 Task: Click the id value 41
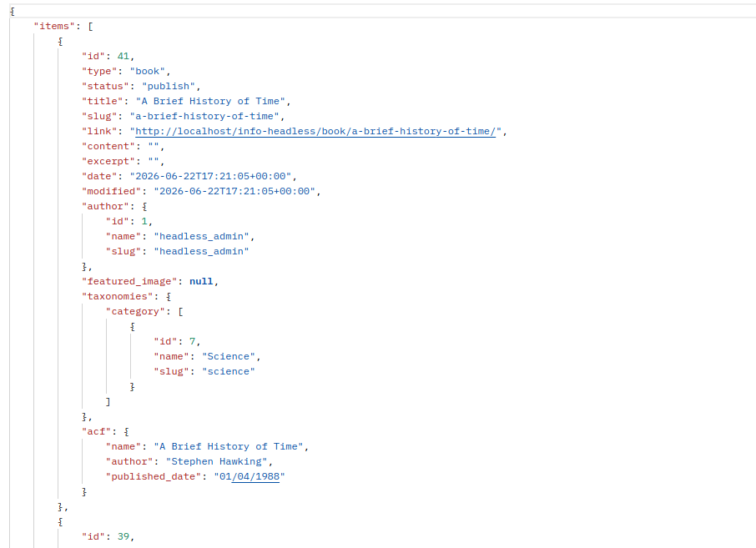click(123, 56)
